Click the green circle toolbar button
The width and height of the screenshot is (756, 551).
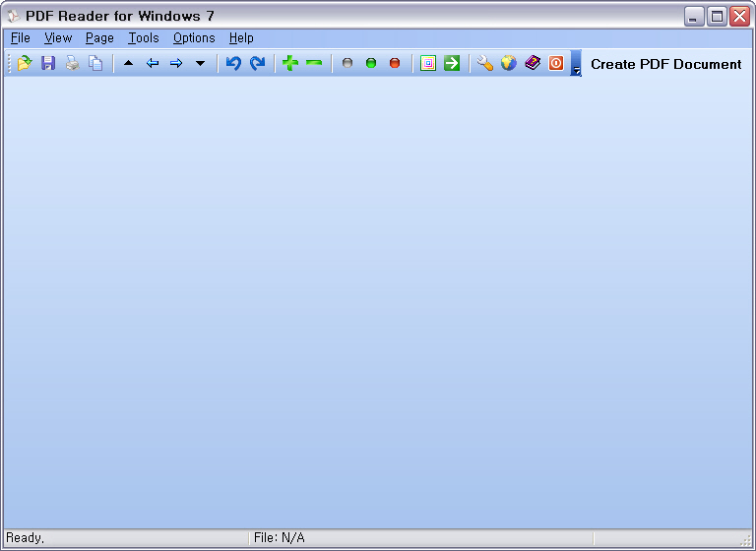[x=371, y=63]
